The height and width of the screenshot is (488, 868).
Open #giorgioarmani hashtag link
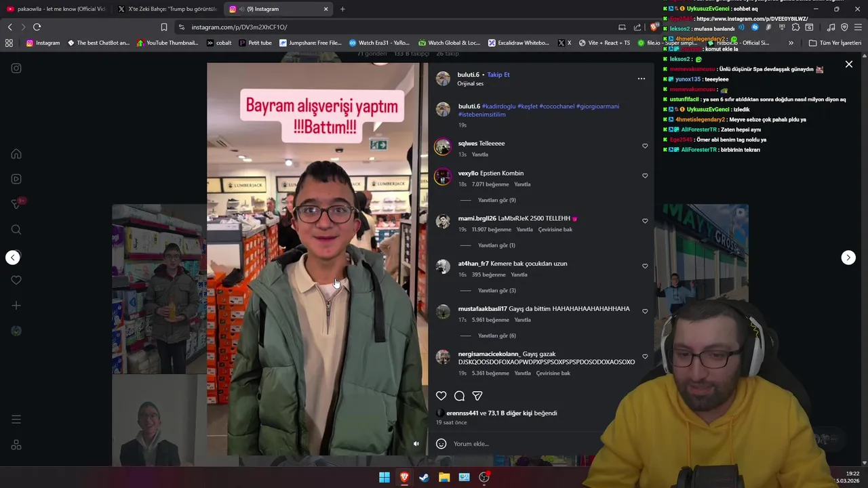click(x=597, y=106)
